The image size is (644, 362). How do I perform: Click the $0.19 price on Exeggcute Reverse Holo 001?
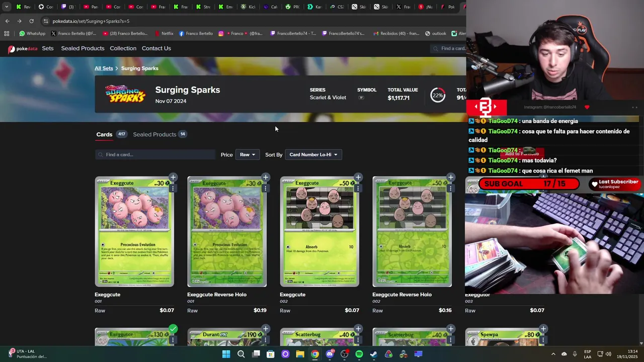[x=260, y=310]
